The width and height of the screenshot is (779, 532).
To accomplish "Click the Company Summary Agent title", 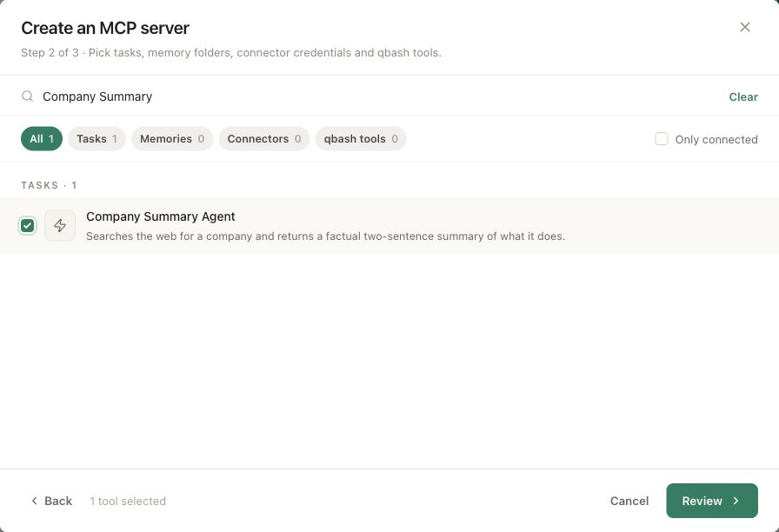I will (x=161, y=216).
